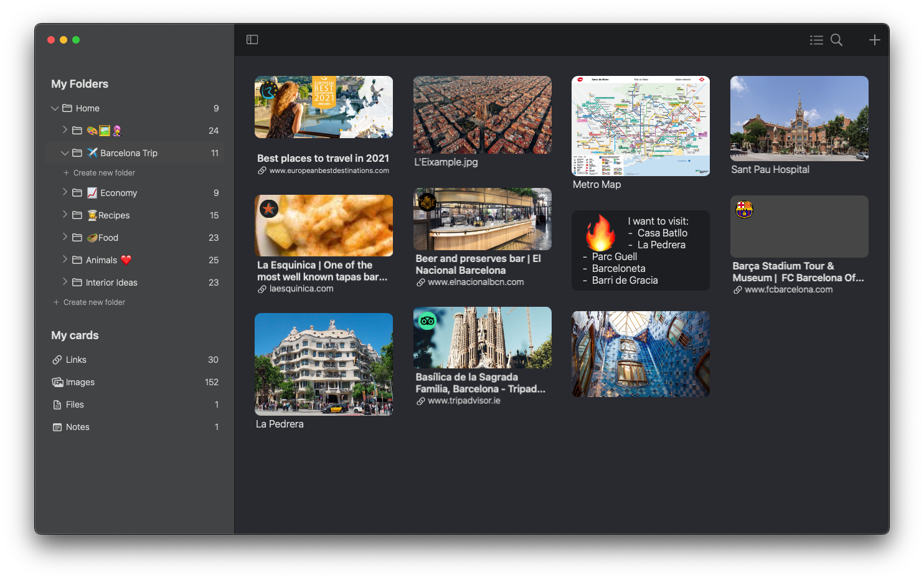Viewport: 924px width, 580px height.
Task: Select the Home folder row
Action: (x=134, y=108)
